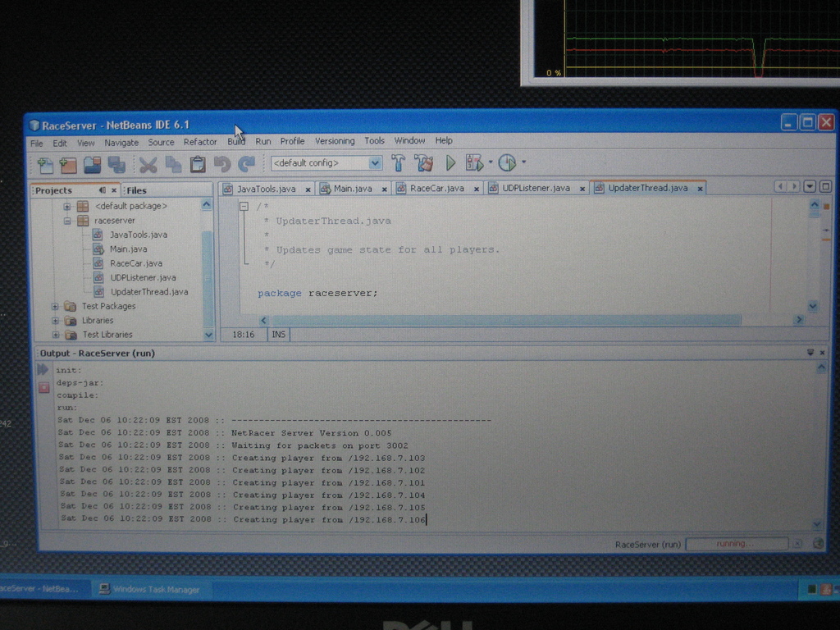The height and width of the screenshot is (630, 840).
Task: Click the Undo arrow icon
Action: click(x=221, y=164)
